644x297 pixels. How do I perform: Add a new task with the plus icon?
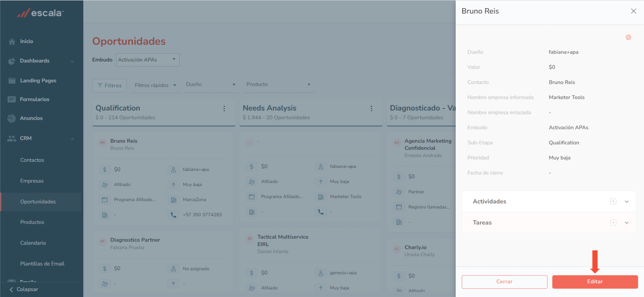pos(613,223)
